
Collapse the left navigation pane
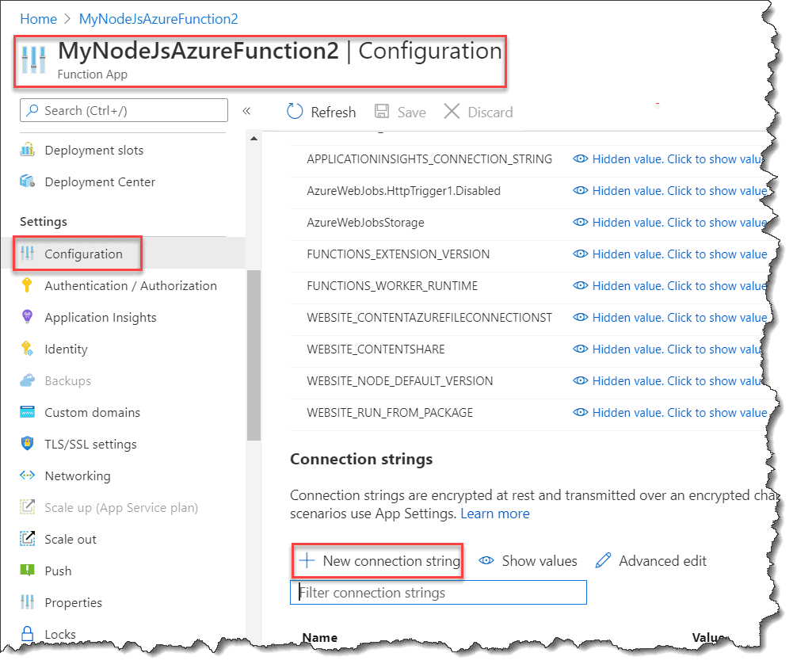coord(246,112)
